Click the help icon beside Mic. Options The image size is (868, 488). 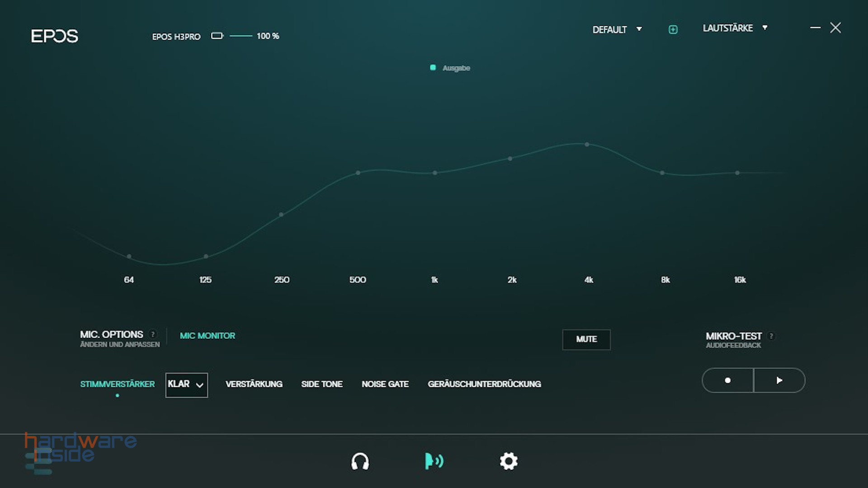point(153,334)
